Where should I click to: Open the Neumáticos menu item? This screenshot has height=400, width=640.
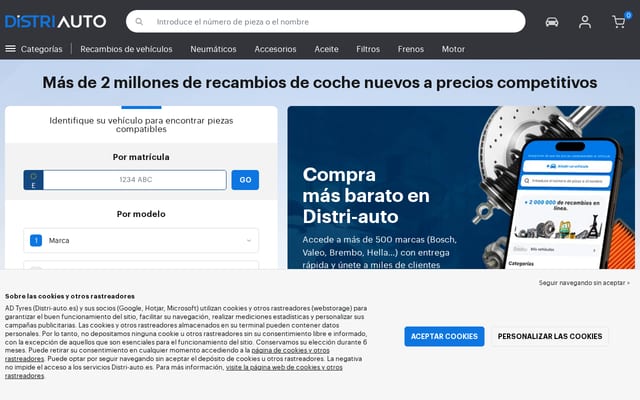click(213, 49)
